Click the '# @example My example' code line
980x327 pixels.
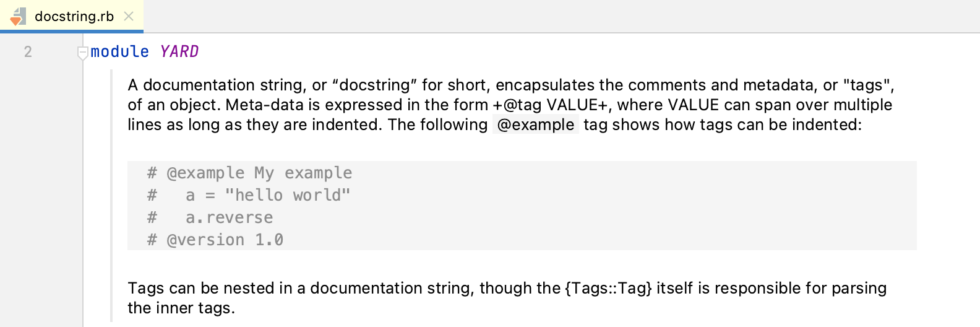(250, 173)
